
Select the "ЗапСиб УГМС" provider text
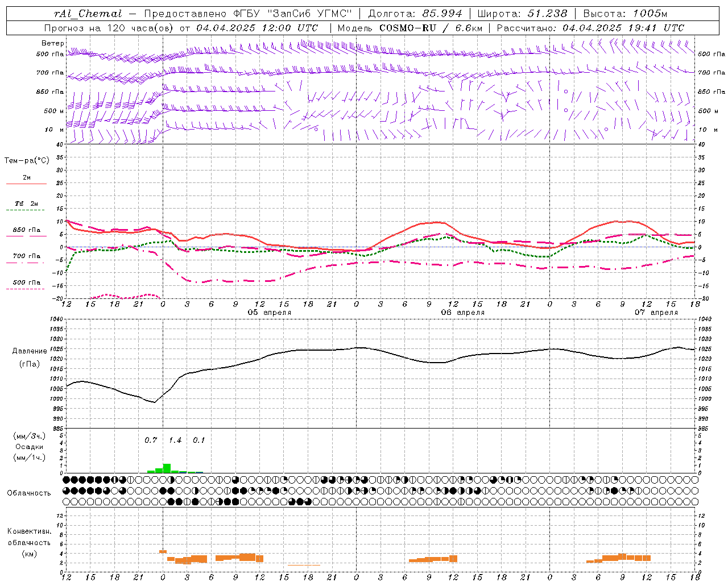tap(310, 14)
